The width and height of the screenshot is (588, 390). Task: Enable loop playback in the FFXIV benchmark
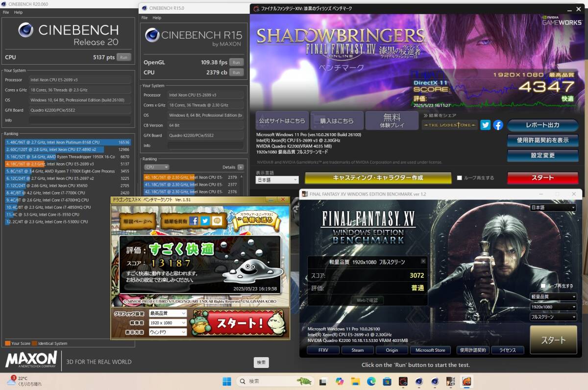(x=460, y=178)
